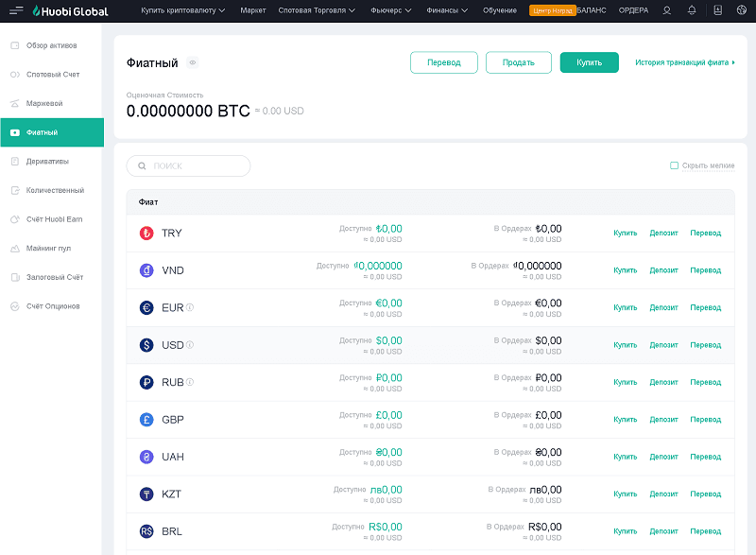Click Депозит in the KZT row

point(664,494)
